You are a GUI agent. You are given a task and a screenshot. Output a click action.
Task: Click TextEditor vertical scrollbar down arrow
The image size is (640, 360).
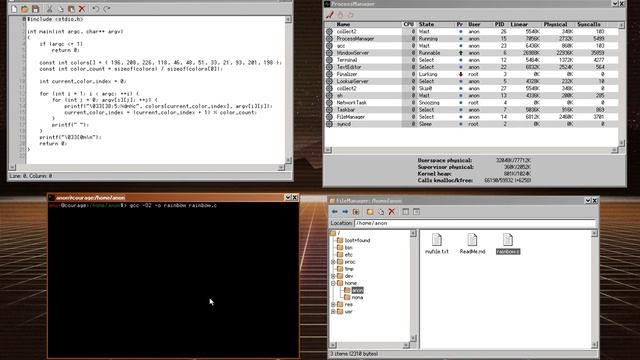pos(288,160)
